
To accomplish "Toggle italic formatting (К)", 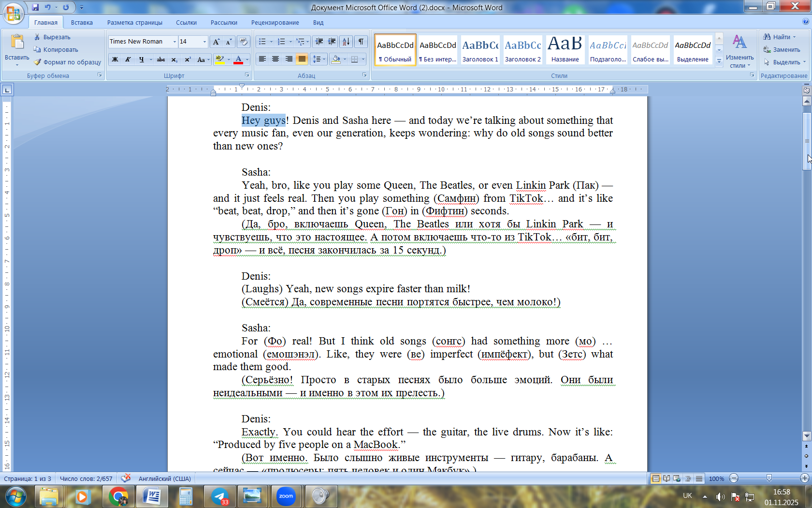I will pyautogui.click(x=128, y=60).
